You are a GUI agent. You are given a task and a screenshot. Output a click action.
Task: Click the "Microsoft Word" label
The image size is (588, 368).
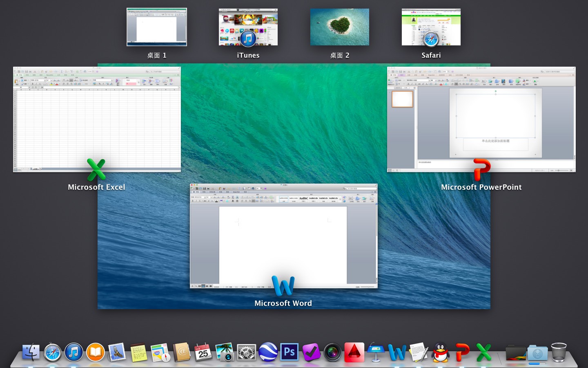pos(283,303)
